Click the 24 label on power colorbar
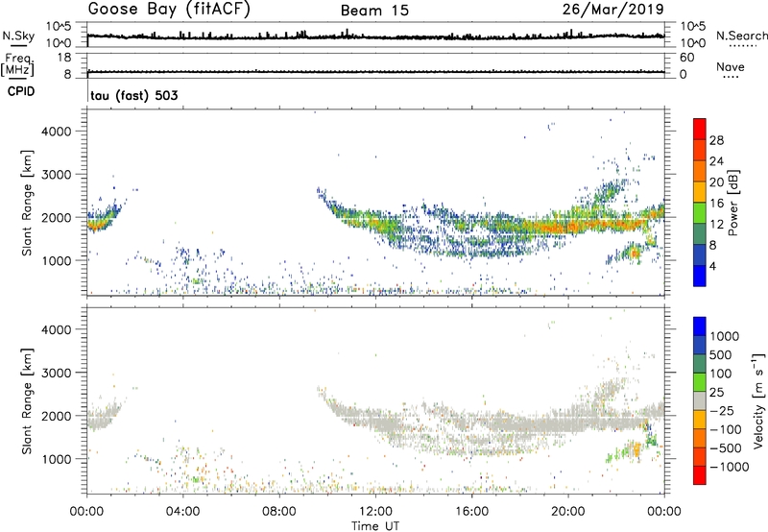768x532 pixels. 716,161
